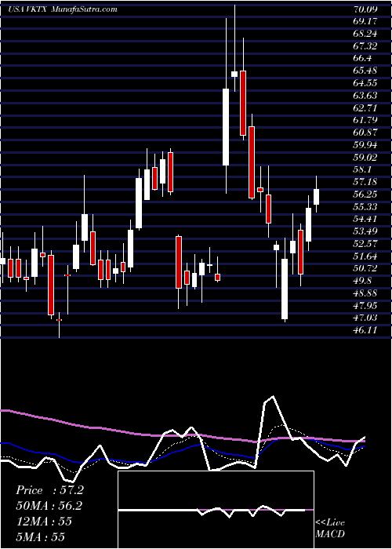
Task: Click inside the MACD inset panel
Action: 216,510
